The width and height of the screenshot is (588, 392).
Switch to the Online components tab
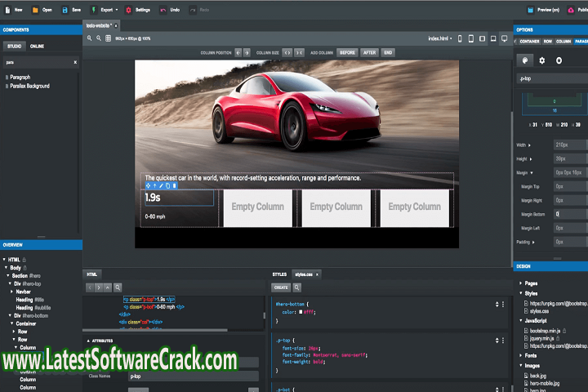(38, 47)
